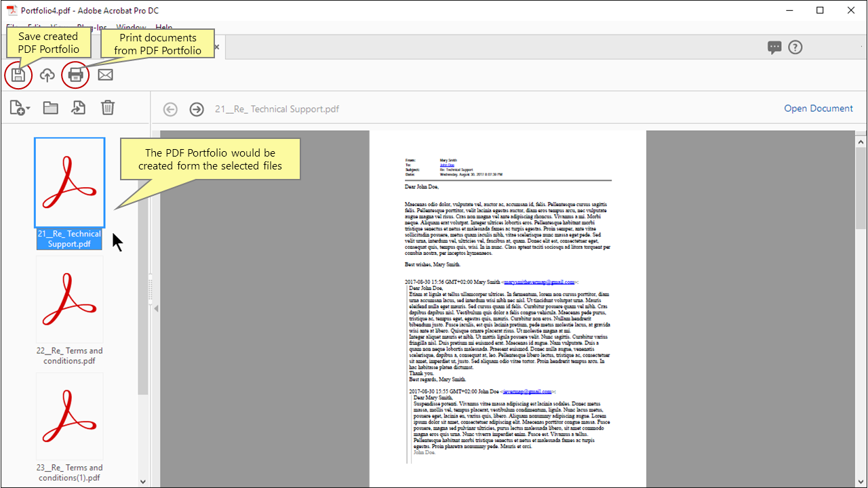This screenshot has height=488, width=868.
Task: Save the created PDF Portfolio
Action: click(x=18, y=75)
